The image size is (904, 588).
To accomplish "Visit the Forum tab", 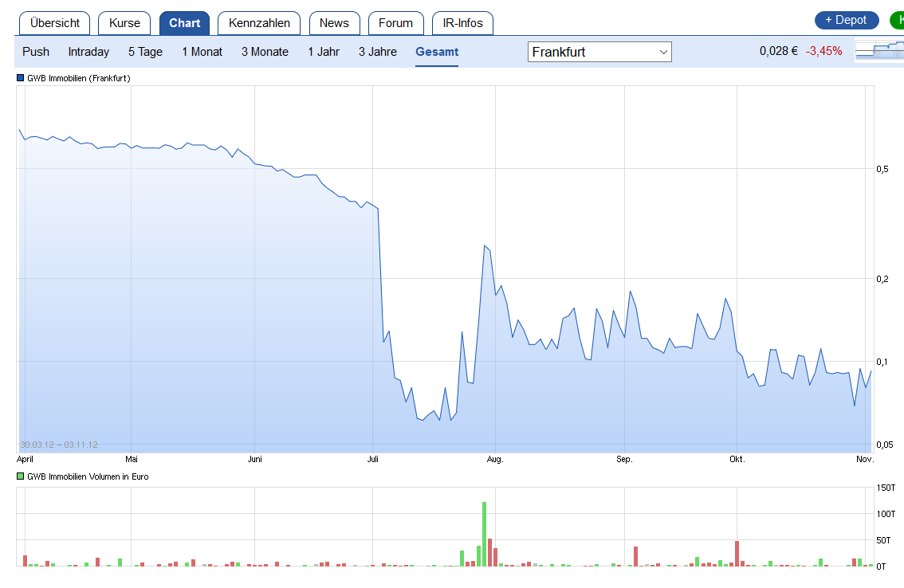I will [395, 23].
